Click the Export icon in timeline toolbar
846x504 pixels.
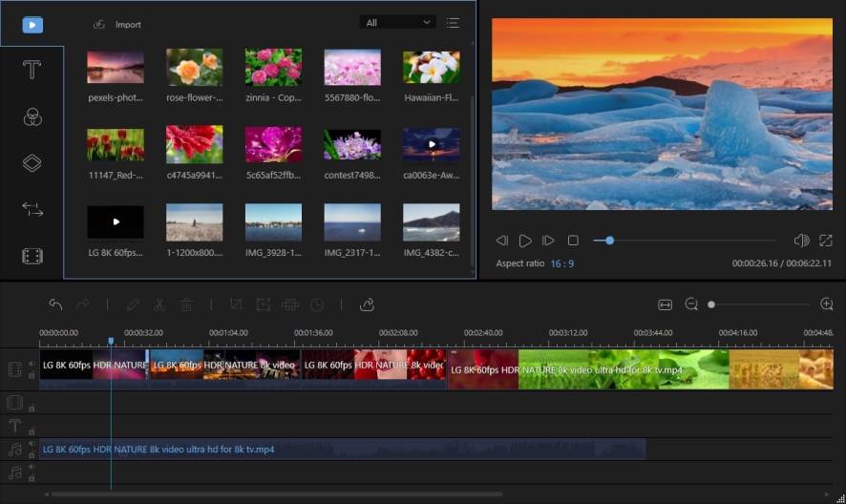point(367,304)
